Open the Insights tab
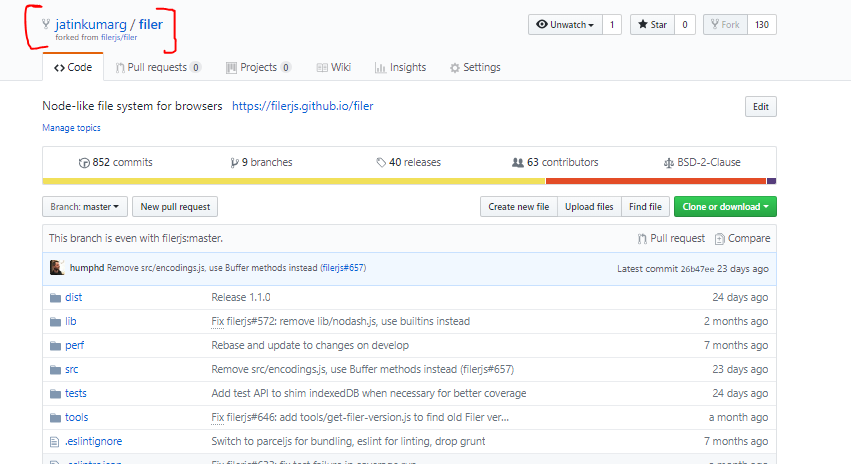This screenshot has height=464, width=851. [400, 68]
